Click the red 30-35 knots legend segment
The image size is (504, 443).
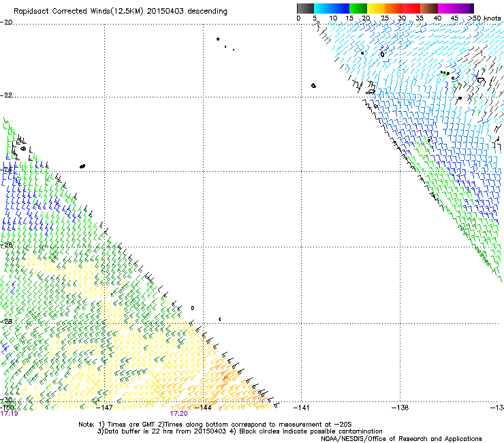tap(411, 8)
